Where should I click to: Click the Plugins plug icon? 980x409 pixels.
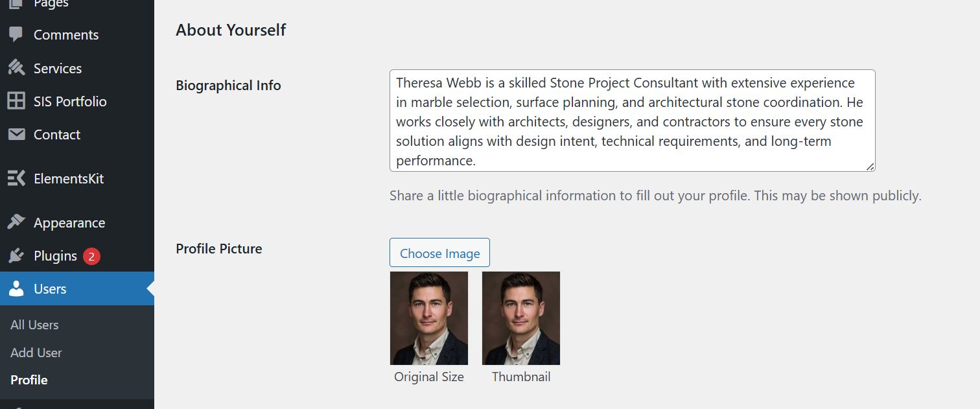coord(16,256)
